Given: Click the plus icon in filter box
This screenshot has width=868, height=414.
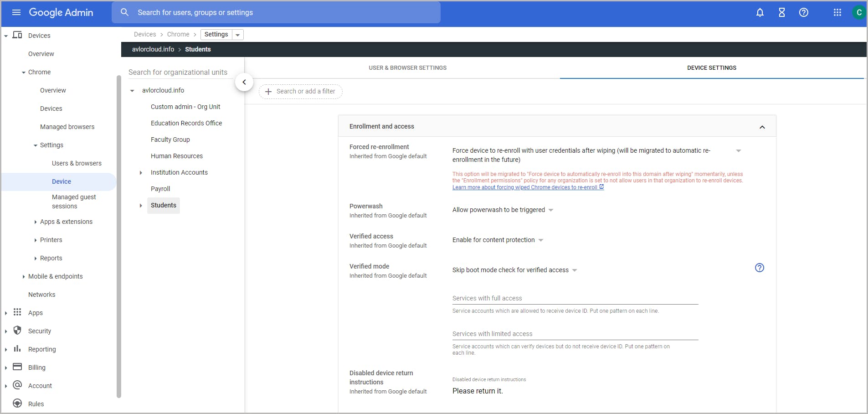Looking at the screenshot, I should pos(268,91).
